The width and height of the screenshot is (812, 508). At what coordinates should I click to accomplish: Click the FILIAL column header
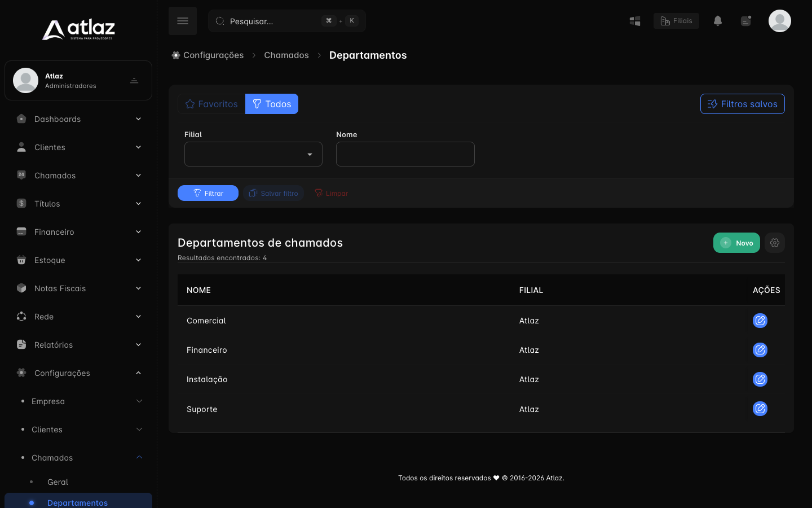[x=531, y=290]
